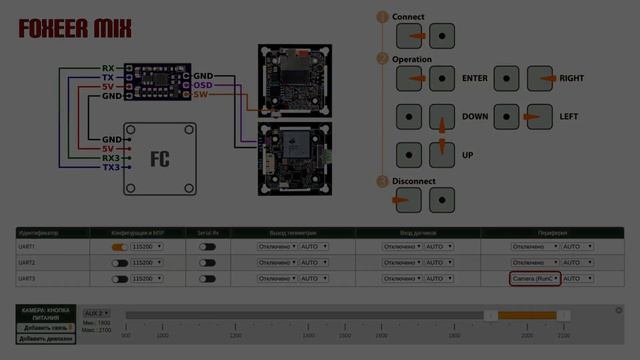Click the UART3 identifier cell
Viewport: 640px width, 360px height.
[x=53, y=278]
